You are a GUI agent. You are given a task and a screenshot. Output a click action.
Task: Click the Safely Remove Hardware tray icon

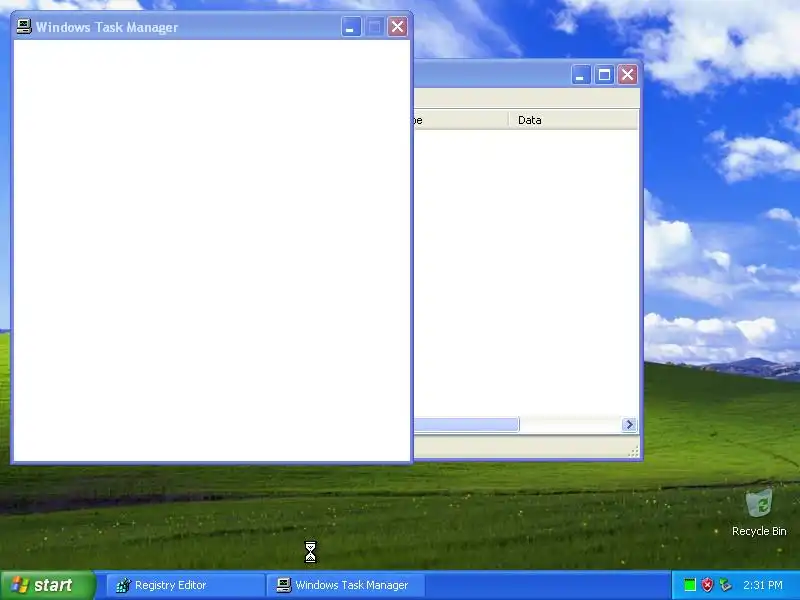(725, 585)
